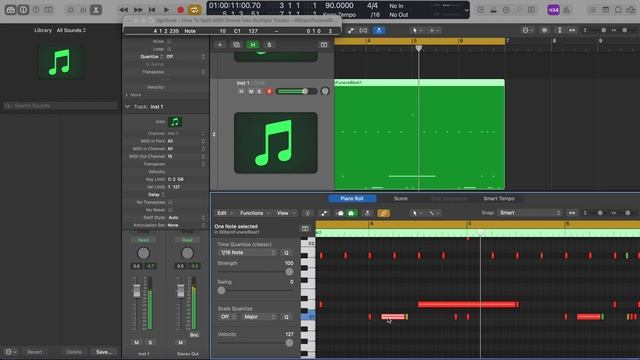640x360 pixels.
Task: Open the All Sounds library dropdown
Action: point(71,30)
